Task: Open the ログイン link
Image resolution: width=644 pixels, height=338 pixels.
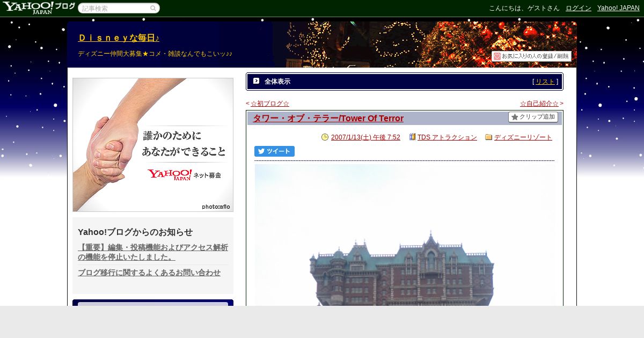Action: click(579, 8)
